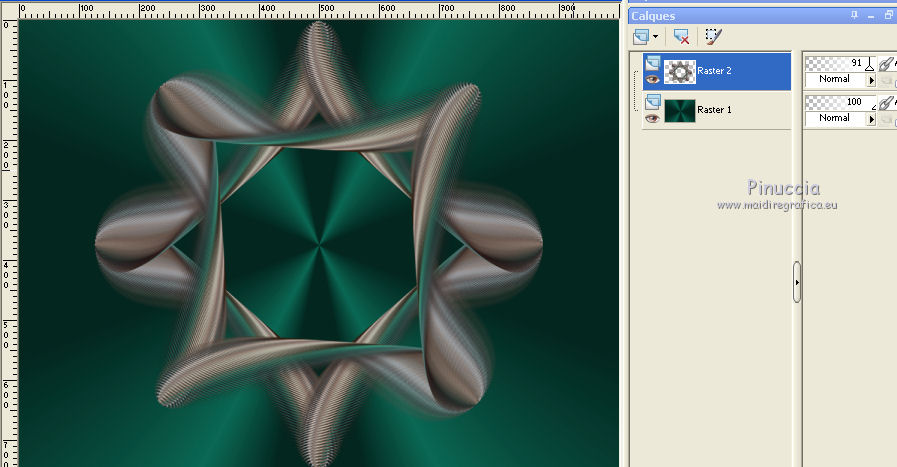The image size is (897, 467).
Task: Click the Edit Selection brush icon
Action: [713, 37]
